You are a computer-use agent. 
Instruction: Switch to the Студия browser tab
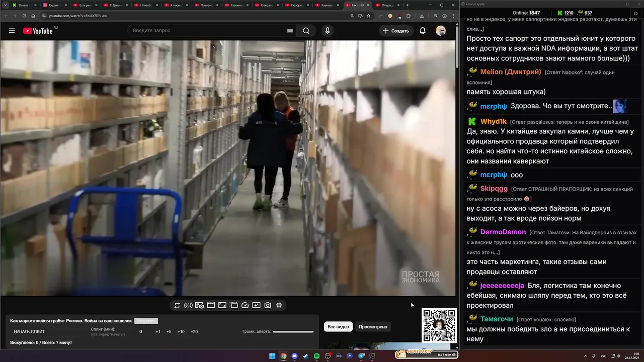(54, 5)
